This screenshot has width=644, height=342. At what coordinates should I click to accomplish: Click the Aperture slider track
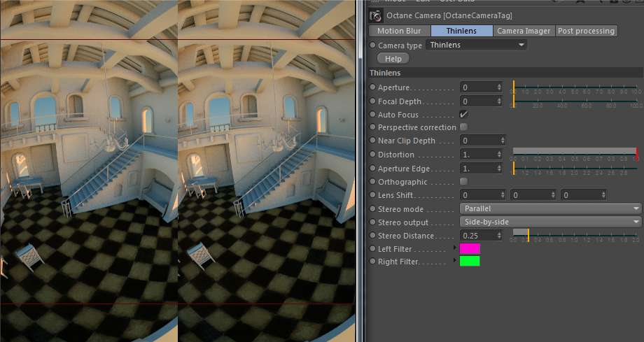point(575,87)
